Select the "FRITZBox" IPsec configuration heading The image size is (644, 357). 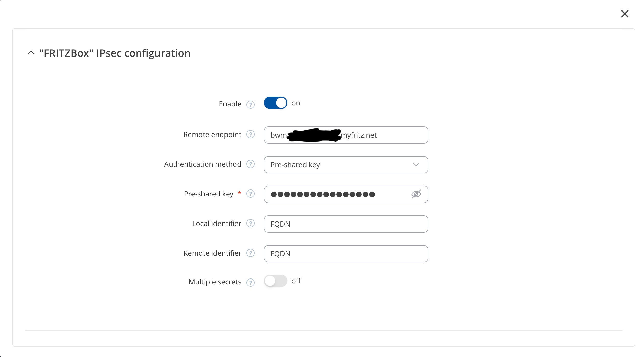[115, 53]
